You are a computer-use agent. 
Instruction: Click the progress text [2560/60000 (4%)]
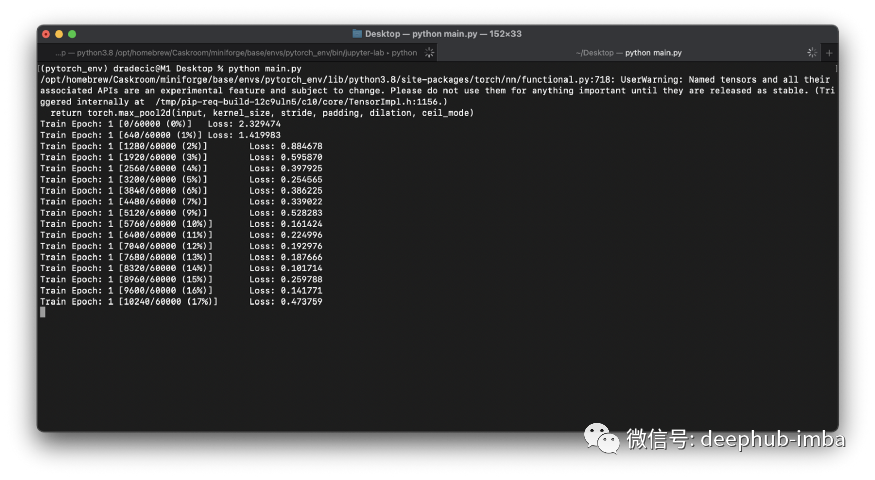pyautogui.click(x=163, y=169)
